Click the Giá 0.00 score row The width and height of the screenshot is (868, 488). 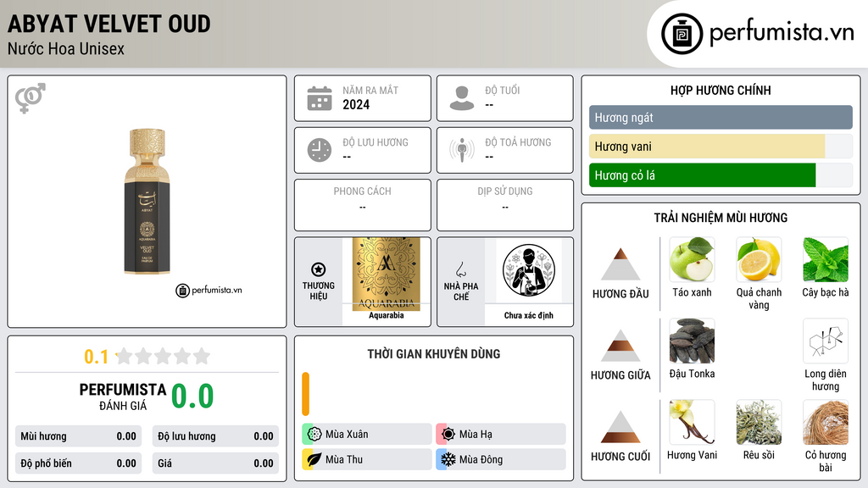pyautogui.click(x=215, y=463)
